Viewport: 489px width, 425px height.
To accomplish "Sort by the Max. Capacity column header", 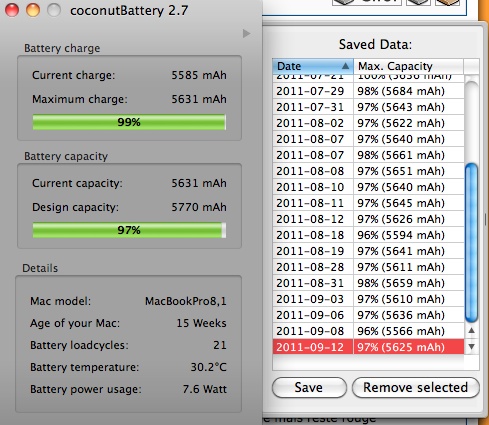I will pos(408,66).
